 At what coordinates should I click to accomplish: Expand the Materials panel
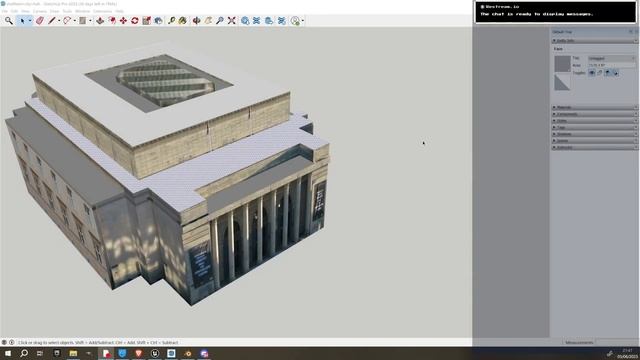(594, 107)
